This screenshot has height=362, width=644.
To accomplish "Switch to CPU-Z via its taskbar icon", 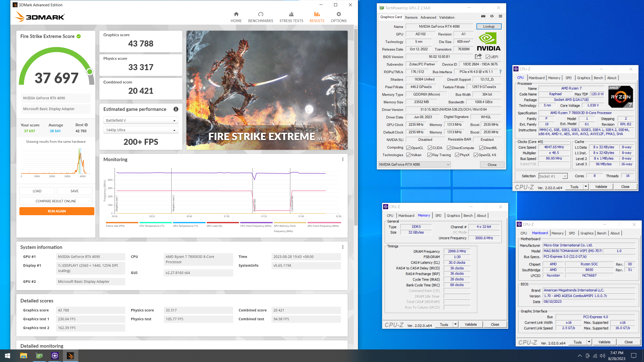I will (x=55, y=356).
